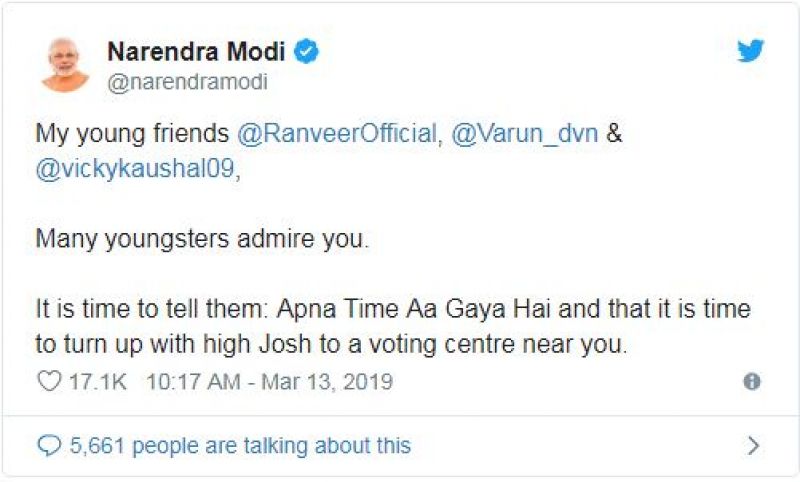Like the tweet with the heart icon
The image size is (800, 482).
coord(49,382)
